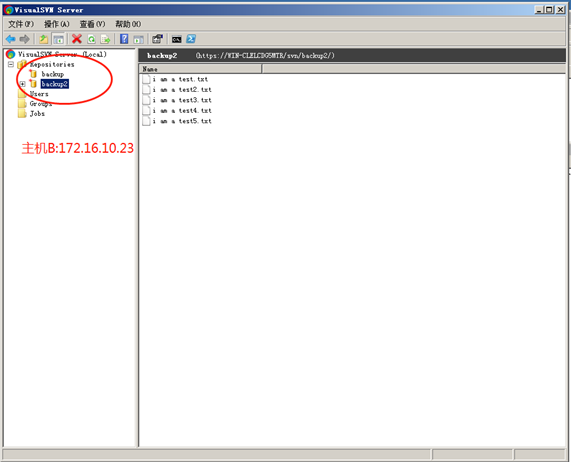Viewport: 571px width, 462px height.
Task: Collapse the Repositories tree node
Action: tap(11, 64)
